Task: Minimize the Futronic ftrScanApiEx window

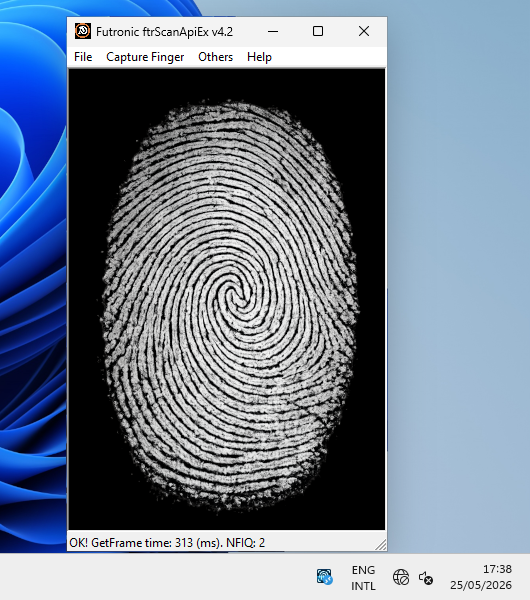Action: coord(273,31)
